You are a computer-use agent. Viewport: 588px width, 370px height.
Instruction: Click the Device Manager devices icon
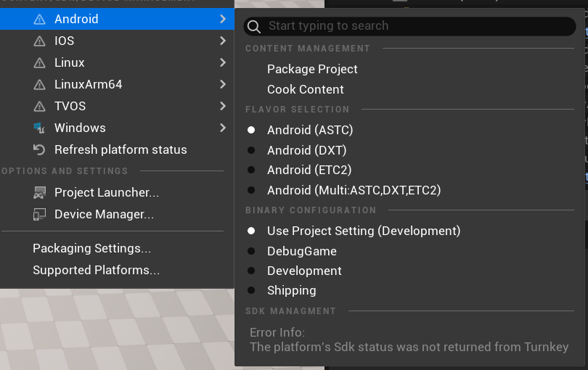(39, 214)
